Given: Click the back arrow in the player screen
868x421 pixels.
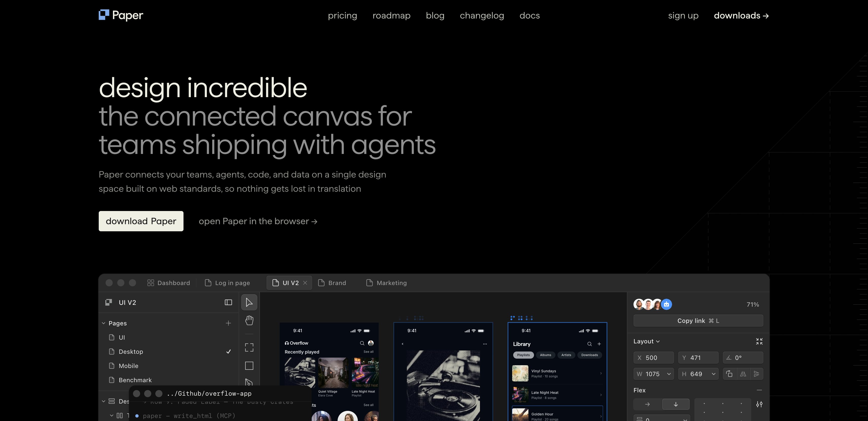Looking at the screenshot, I should 402,344.
